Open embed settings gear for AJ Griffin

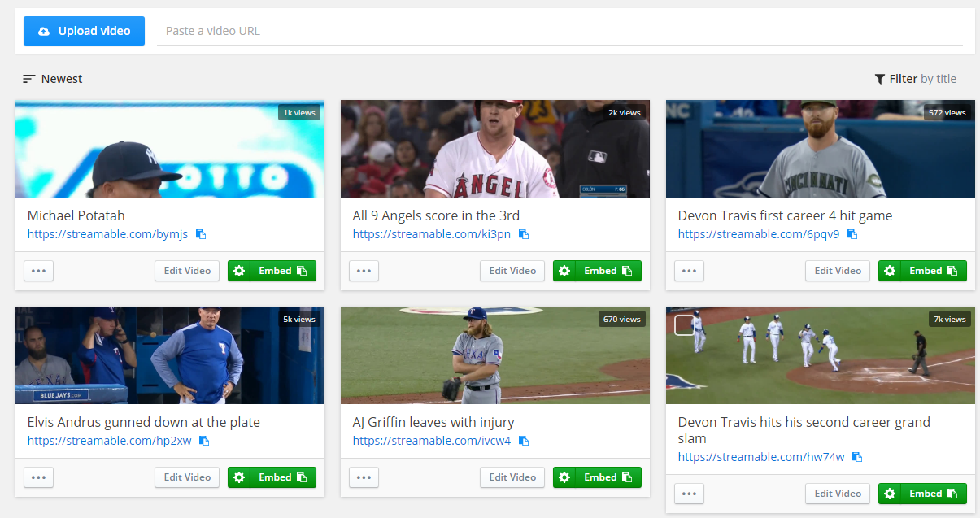pyautogui.click(x=564, y=477)
